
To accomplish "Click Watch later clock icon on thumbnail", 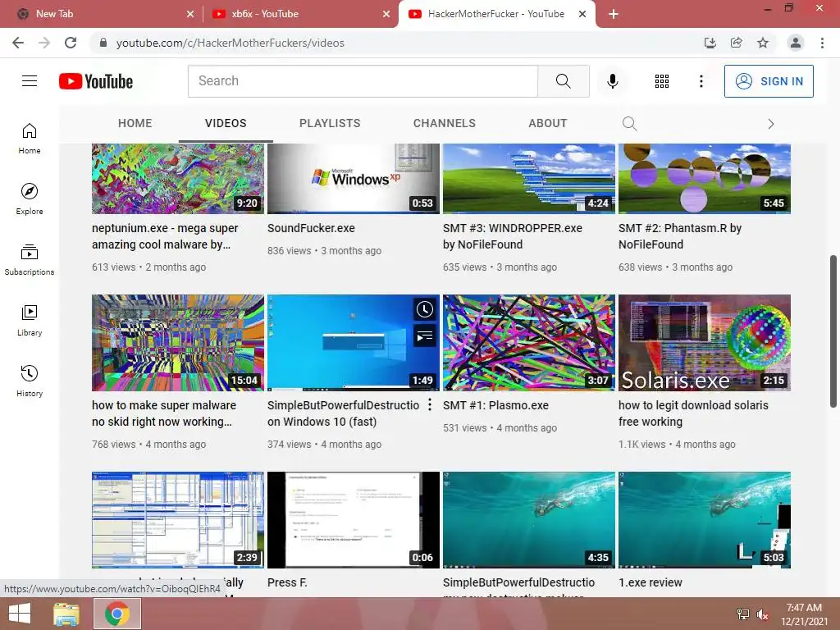I will pyautogui.click(x=425, y=309).
